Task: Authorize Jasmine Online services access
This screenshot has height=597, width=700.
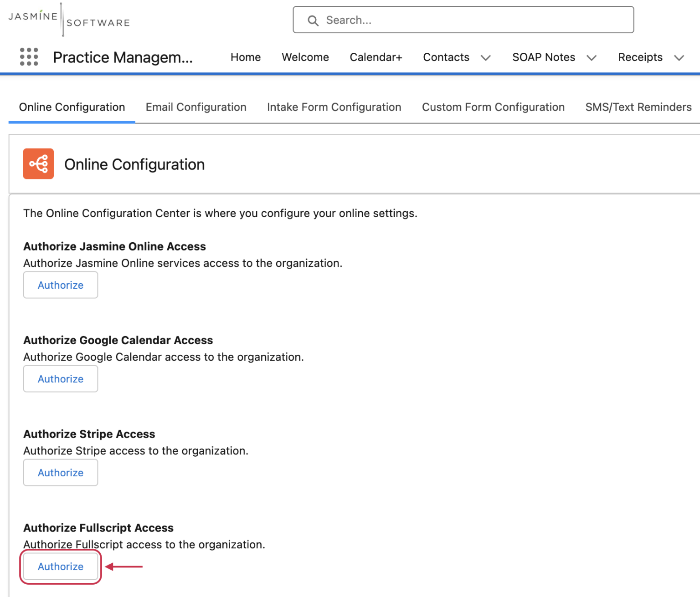Action: [x=60, y=285]
